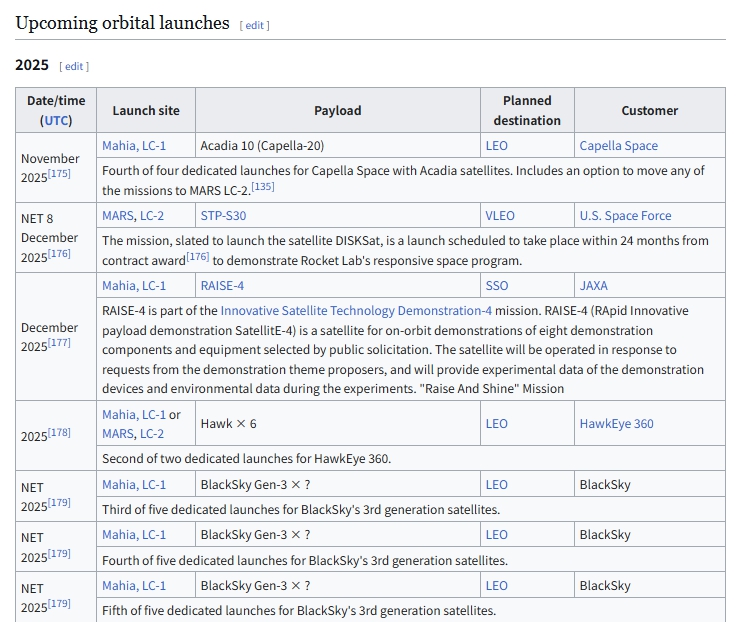Visit the Capella Space customer link
The image size is (740, 622).
(x=618, y=145)
